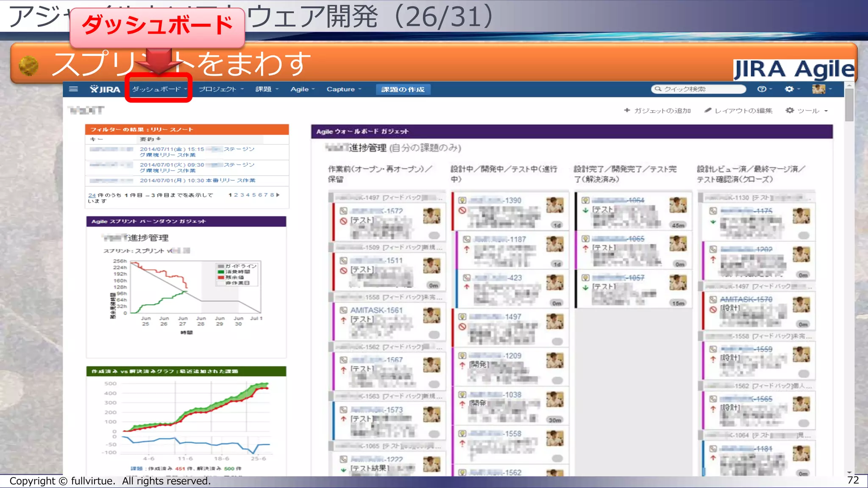Go to filter results page 2
This screenshot has width=868, height=488.
coord(236,195)
